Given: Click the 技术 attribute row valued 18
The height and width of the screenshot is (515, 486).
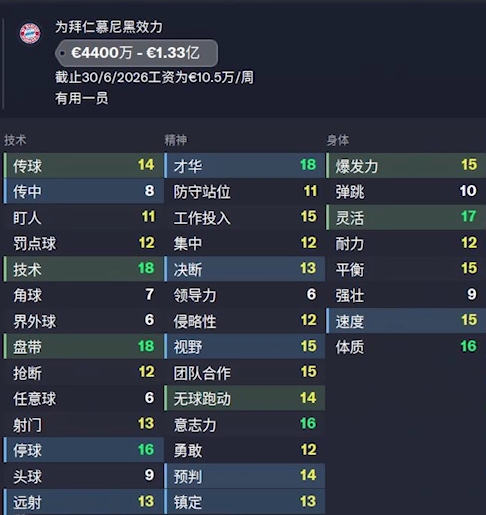Looking at the screenshot, I should pos(83,269).
